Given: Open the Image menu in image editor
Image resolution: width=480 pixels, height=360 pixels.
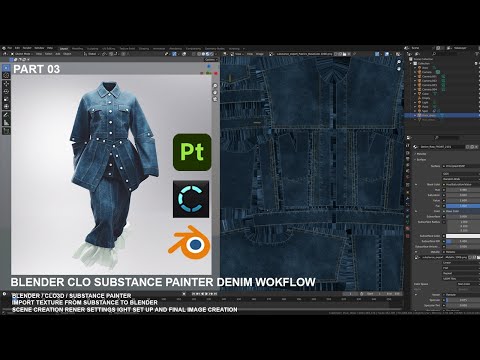Looking at the screenshot, I should pos(260,54).
